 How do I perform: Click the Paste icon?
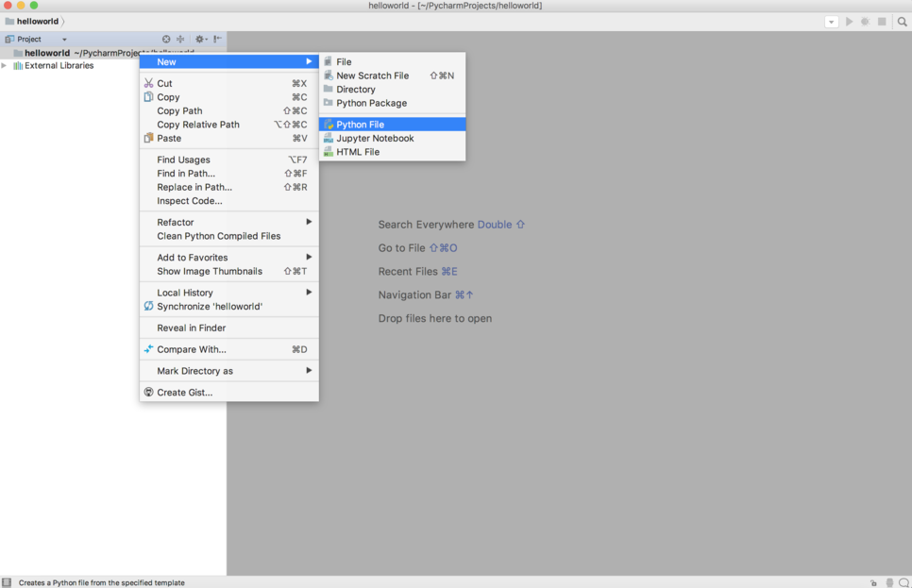[149, 139]
